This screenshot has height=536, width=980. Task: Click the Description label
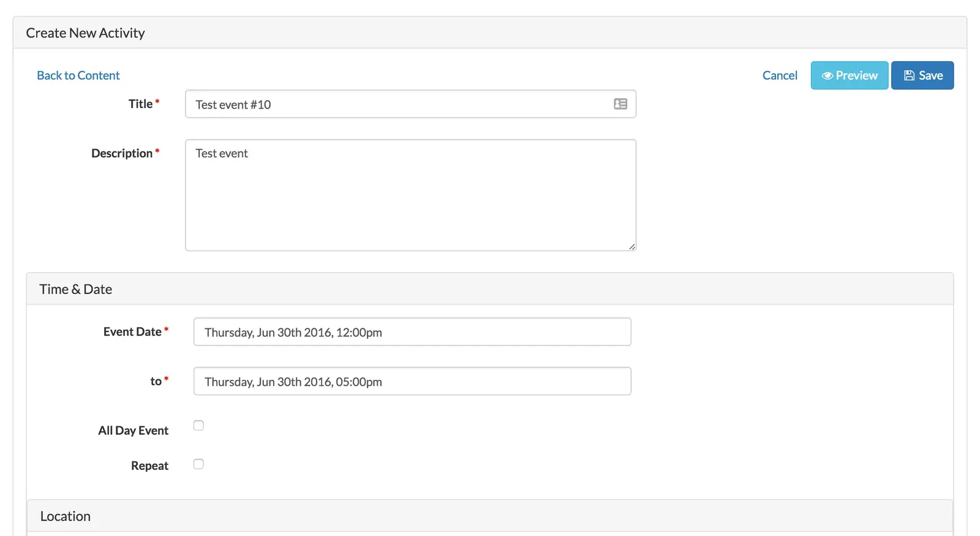(122, 153)
